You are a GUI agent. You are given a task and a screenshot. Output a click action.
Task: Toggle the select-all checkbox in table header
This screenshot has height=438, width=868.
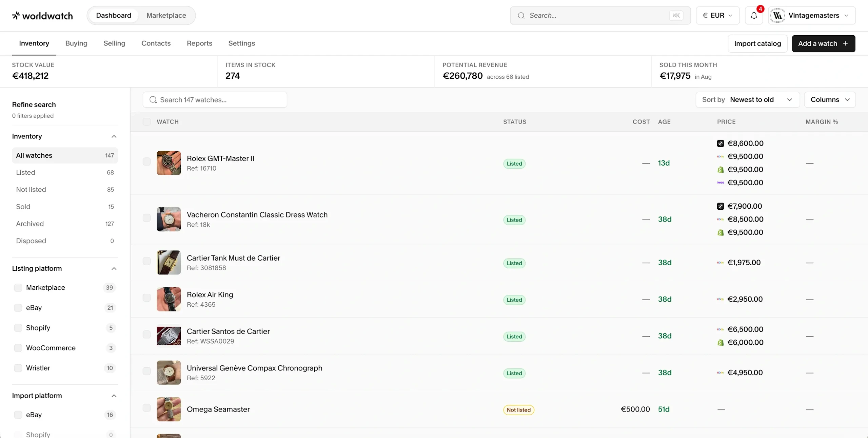146,122
